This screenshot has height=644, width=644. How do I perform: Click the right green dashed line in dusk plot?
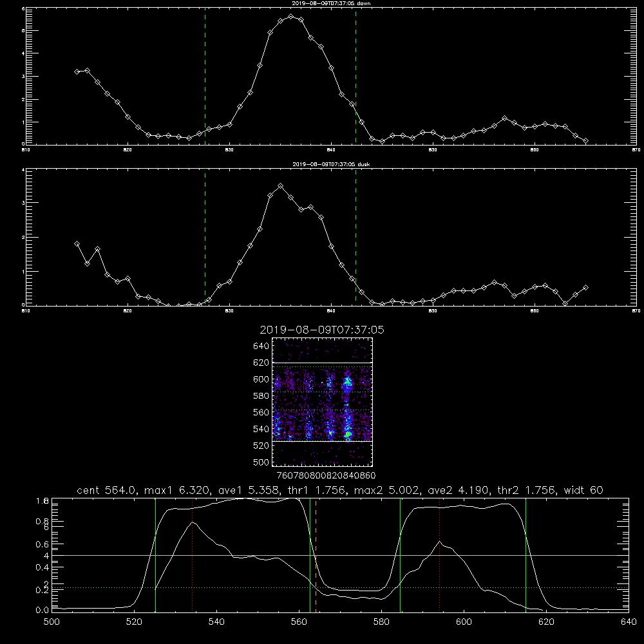click(355, 237)
